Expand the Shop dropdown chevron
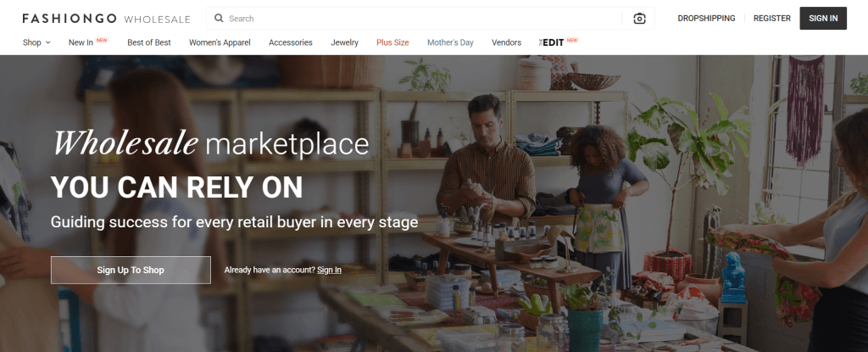868x352 pixels. tap(48, 42)
